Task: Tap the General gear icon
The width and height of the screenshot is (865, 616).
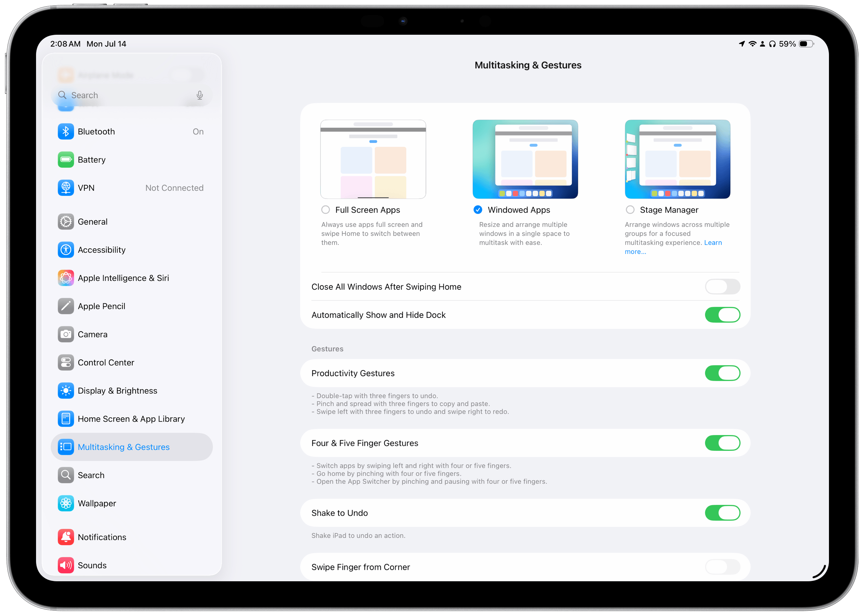Action: [66, 221]
